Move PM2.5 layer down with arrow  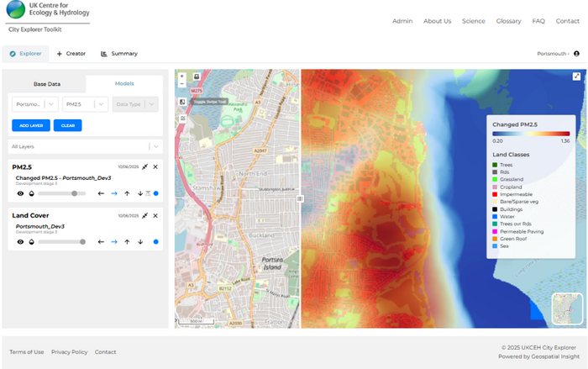(x=139, y=193)
